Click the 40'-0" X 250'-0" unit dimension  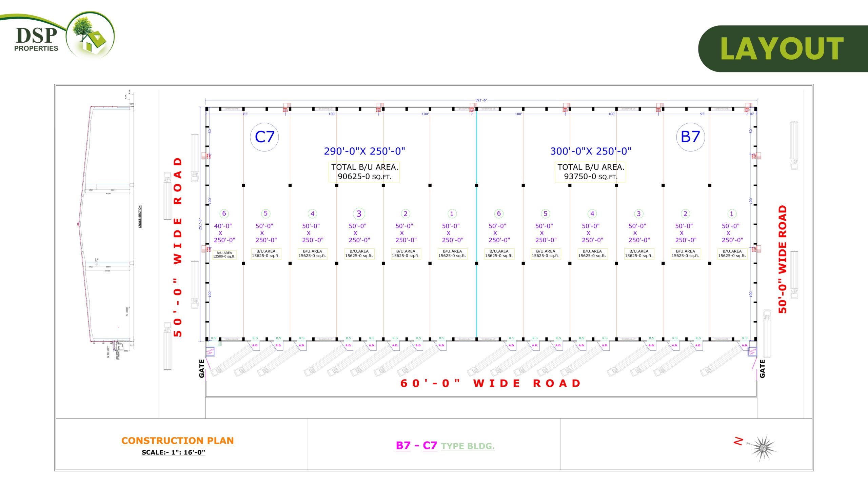pyautogui.click(x=224, y=233)
